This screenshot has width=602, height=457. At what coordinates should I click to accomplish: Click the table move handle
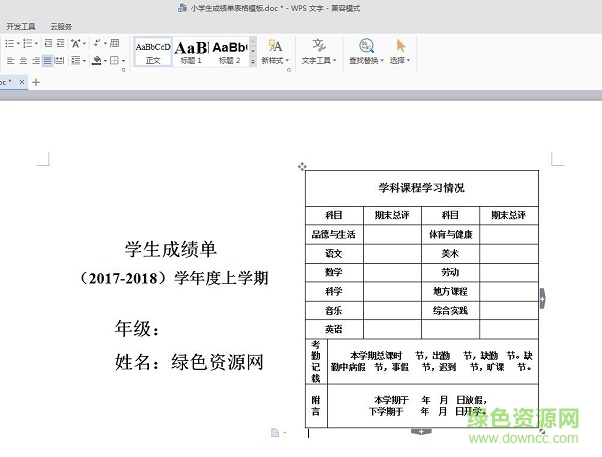302,167
